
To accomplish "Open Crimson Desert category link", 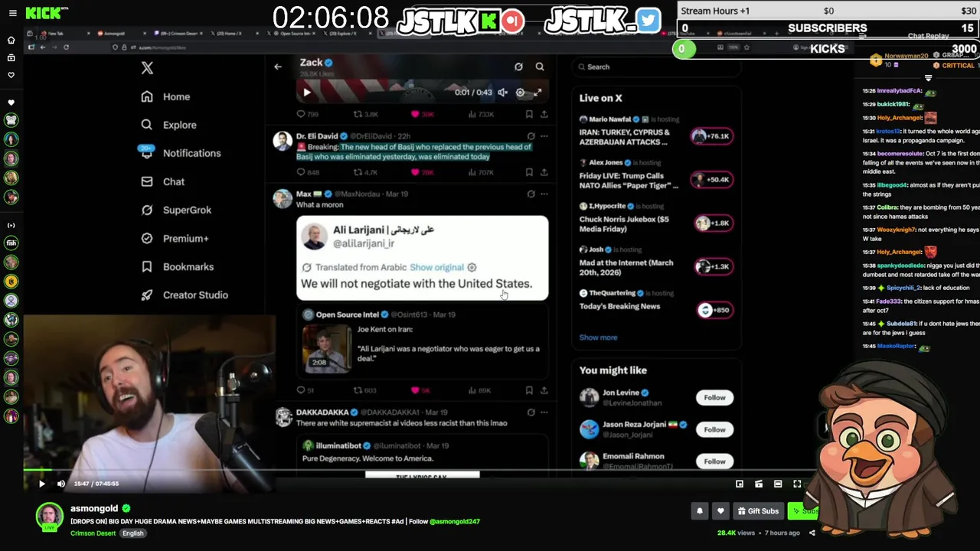I will coord(93,533).
